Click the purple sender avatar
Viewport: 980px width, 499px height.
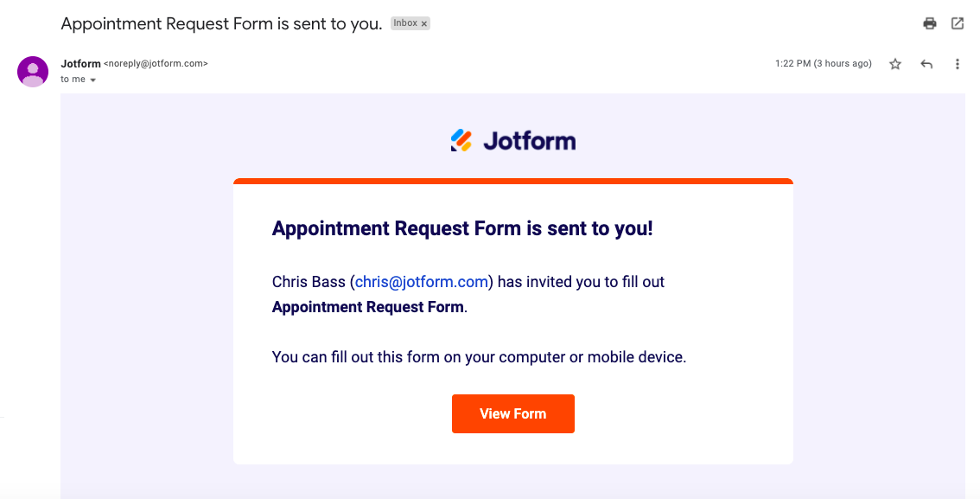point(33,72)
